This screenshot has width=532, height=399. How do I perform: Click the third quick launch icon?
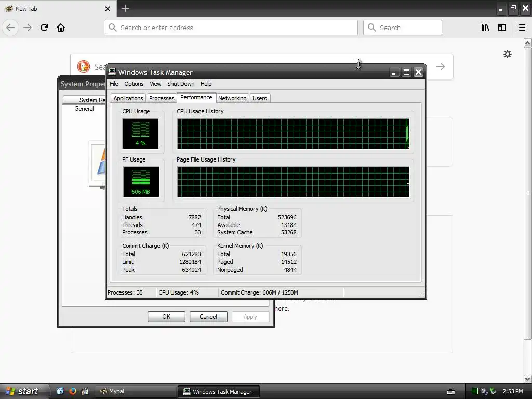[x=85, y=391]
